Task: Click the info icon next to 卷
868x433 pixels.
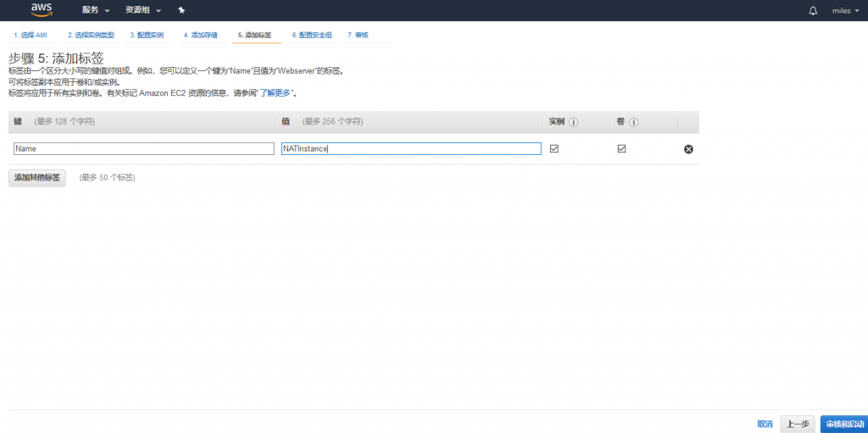Action: coord(633,122)
